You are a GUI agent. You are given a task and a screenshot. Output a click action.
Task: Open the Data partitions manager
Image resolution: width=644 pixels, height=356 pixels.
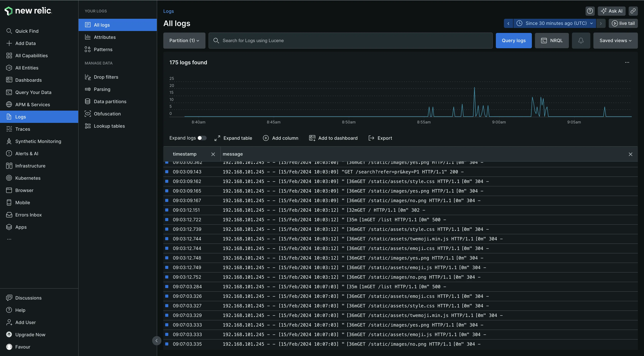[x=110, y=101]
